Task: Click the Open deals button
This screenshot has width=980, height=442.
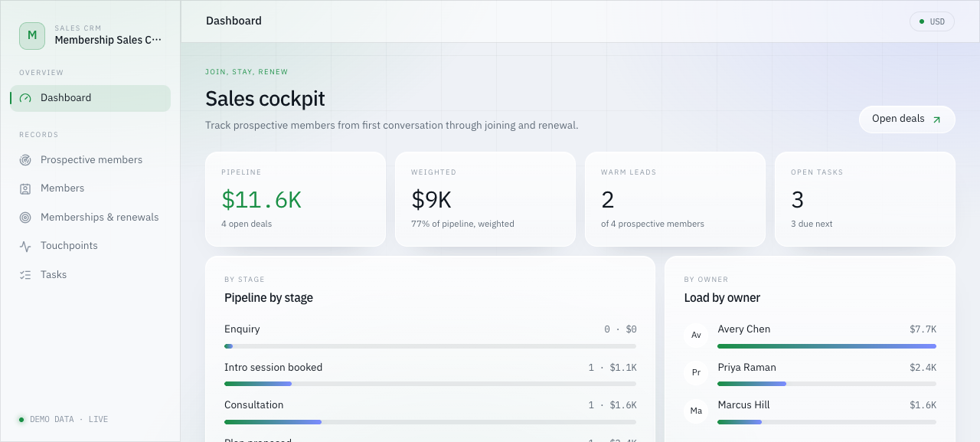Action: 907,120
